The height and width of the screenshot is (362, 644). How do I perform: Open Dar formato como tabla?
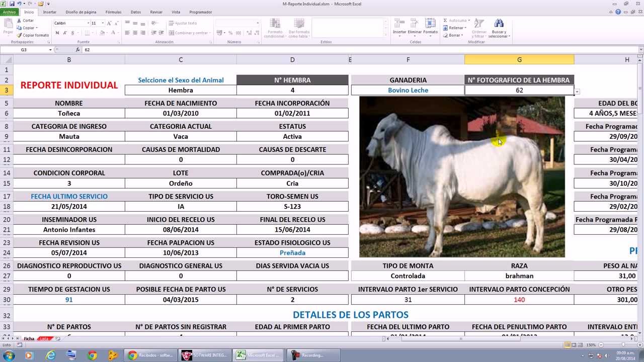pos(298,28)
